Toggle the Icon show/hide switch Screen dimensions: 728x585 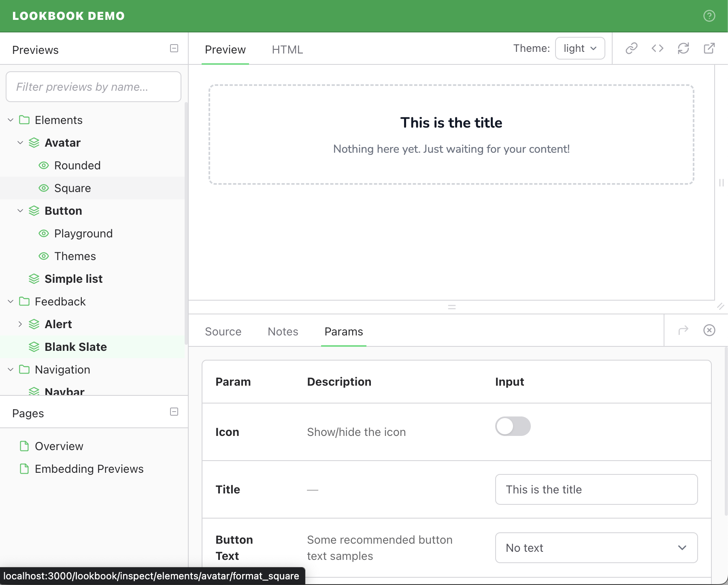click(513, 426)
